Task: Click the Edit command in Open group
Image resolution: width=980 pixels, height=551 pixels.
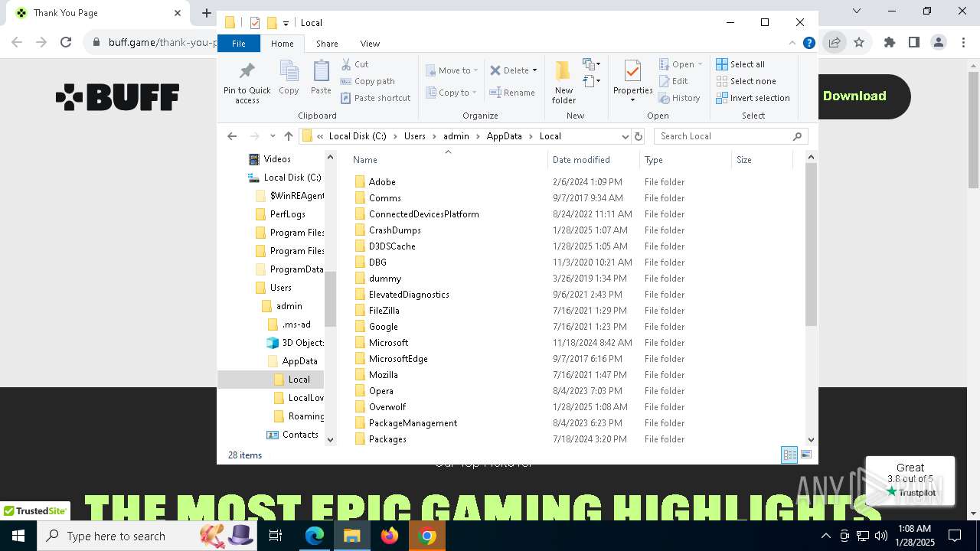Action: point(673,81)
